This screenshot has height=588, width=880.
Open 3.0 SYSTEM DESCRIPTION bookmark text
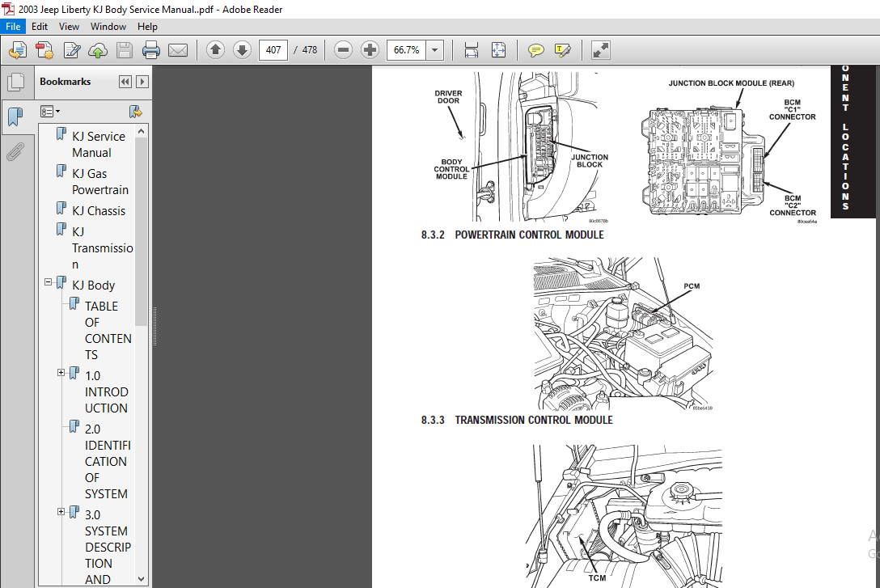pyautogui.click(x=108, y=547)
